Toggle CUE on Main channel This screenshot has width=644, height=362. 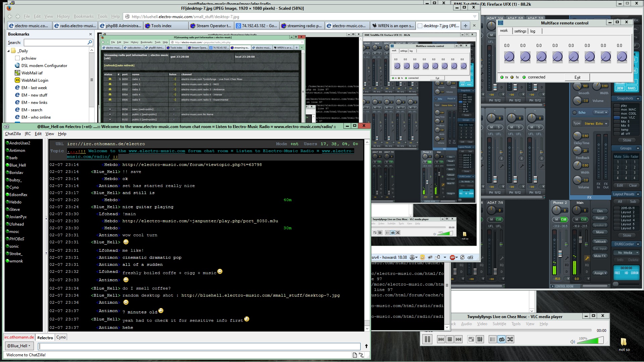(x=584, y=220)
